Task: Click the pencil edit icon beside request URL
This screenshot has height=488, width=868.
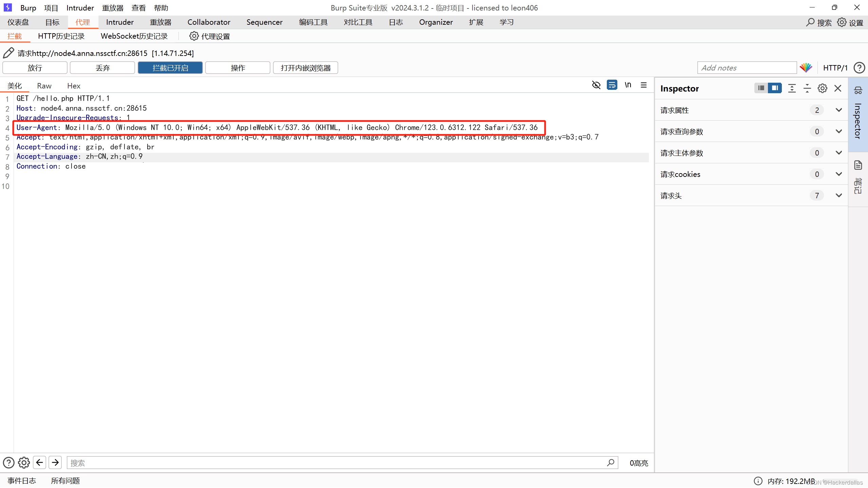Action: click(x=8, y=53)
